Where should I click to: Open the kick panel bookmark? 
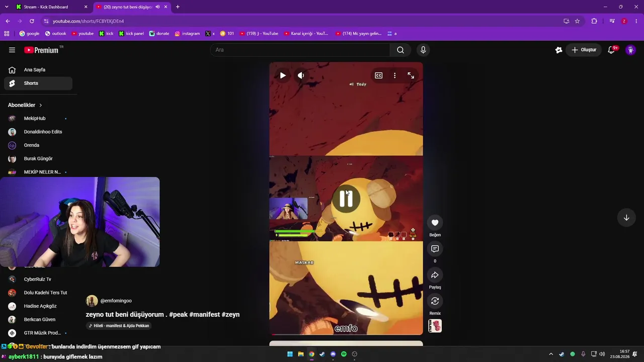(x=131, y=34)
